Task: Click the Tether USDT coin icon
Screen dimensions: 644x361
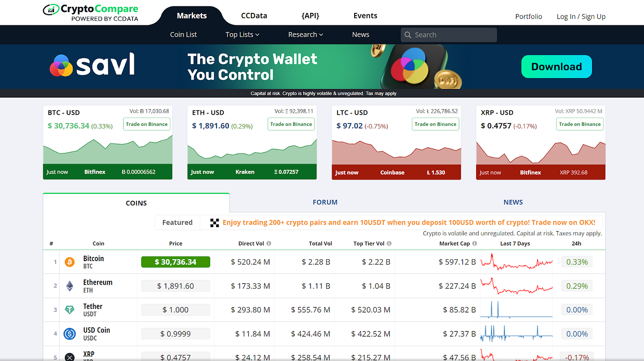Action: [x=69, y=309]
